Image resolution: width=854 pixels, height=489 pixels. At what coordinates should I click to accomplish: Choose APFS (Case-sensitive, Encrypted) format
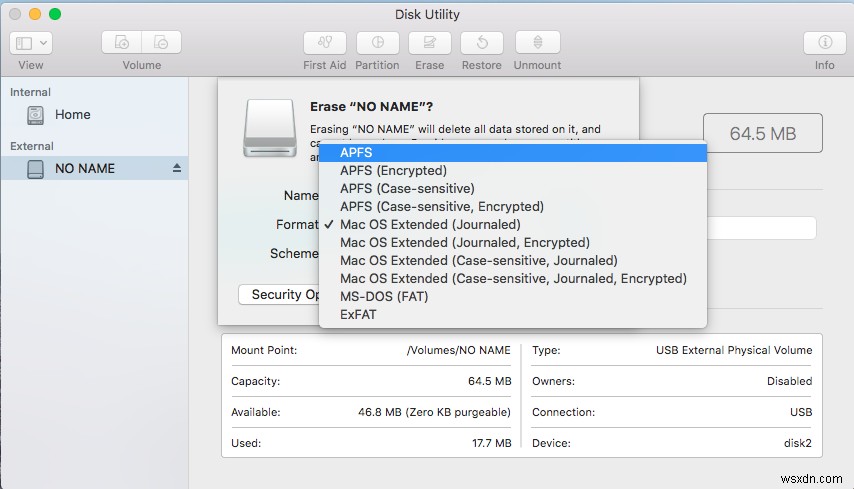coord(513,206)
